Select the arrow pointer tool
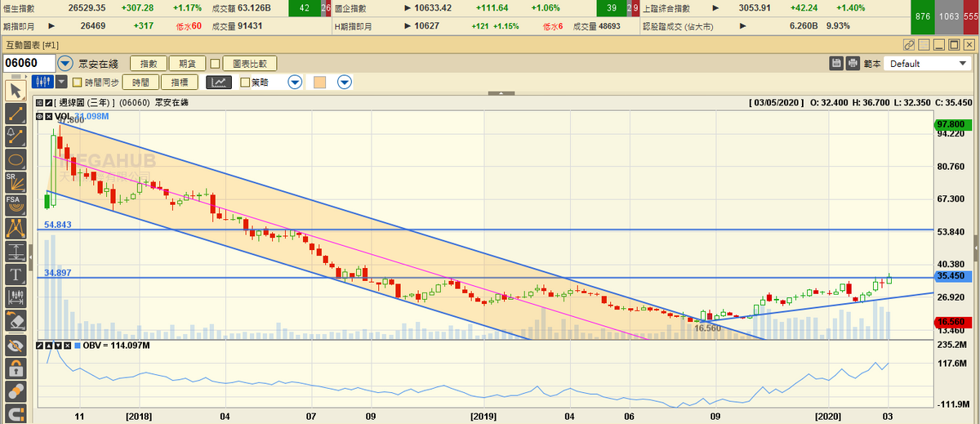This screenshot has width=980, height=424. coord(15,89)
